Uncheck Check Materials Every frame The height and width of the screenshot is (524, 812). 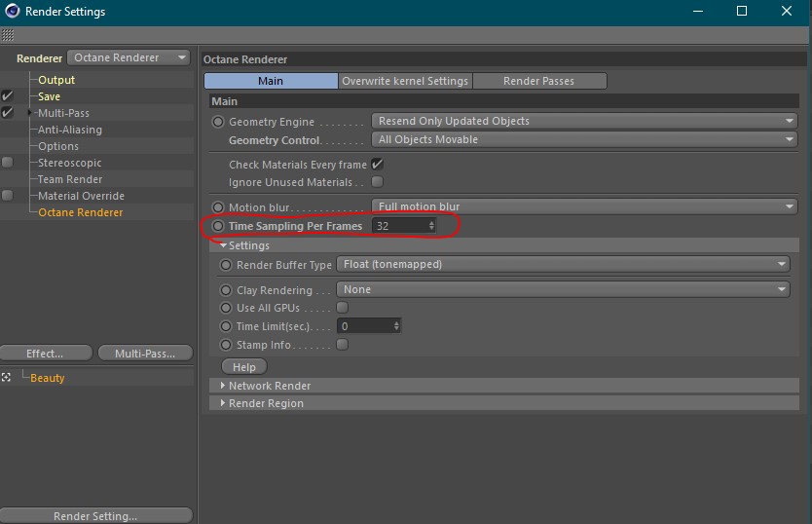pos(378,165)
